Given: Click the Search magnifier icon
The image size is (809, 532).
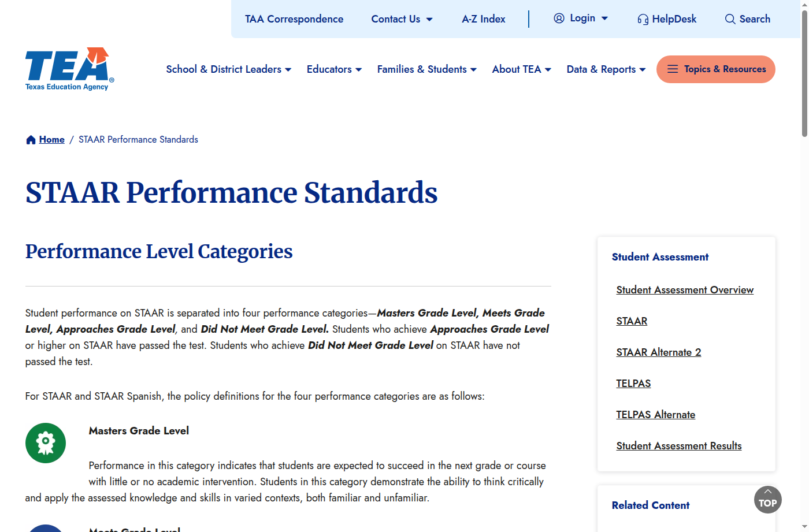Looking at the screenshot, I should [730, 19].
